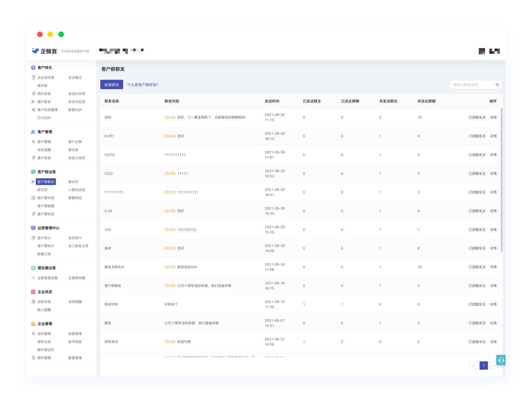532x403 pixels.
Task: Open 企业话术库 menu item
Action: (x=46, y=78)
